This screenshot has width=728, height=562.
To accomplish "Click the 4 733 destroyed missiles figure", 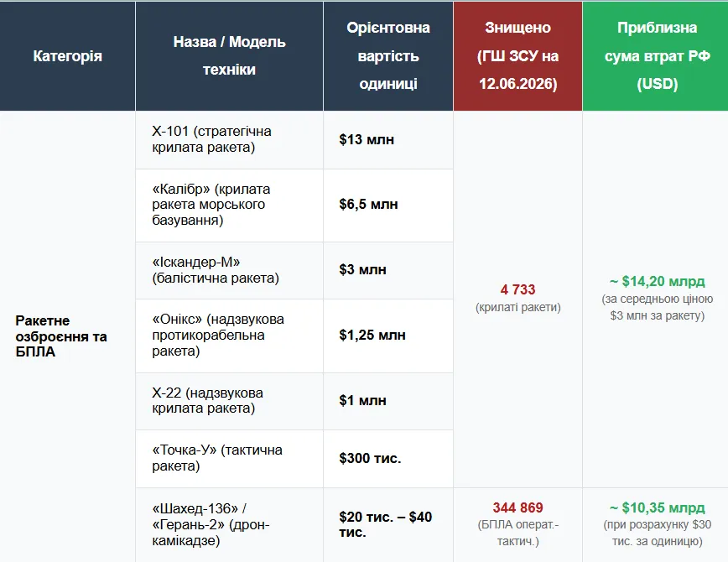I will coord(517,290).
